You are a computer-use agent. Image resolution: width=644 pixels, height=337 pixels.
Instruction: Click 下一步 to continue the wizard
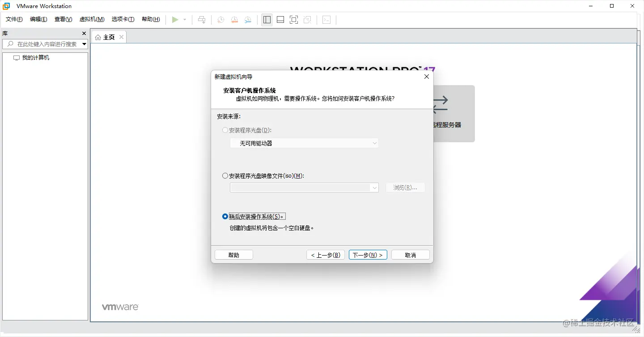pyautogui.click(x=368, y=254)
